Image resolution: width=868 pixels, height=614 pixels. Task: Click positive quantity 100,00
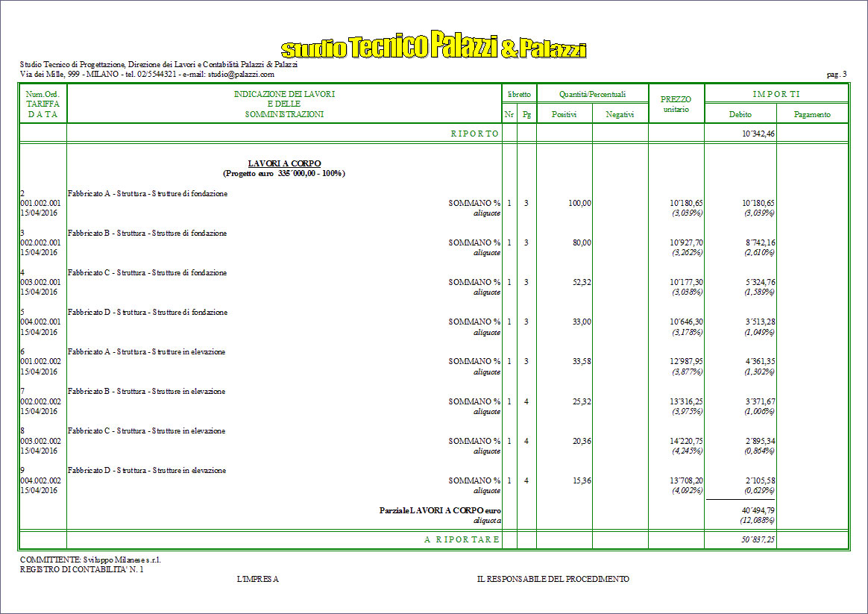pyautogui.click(x=579, y=203)
